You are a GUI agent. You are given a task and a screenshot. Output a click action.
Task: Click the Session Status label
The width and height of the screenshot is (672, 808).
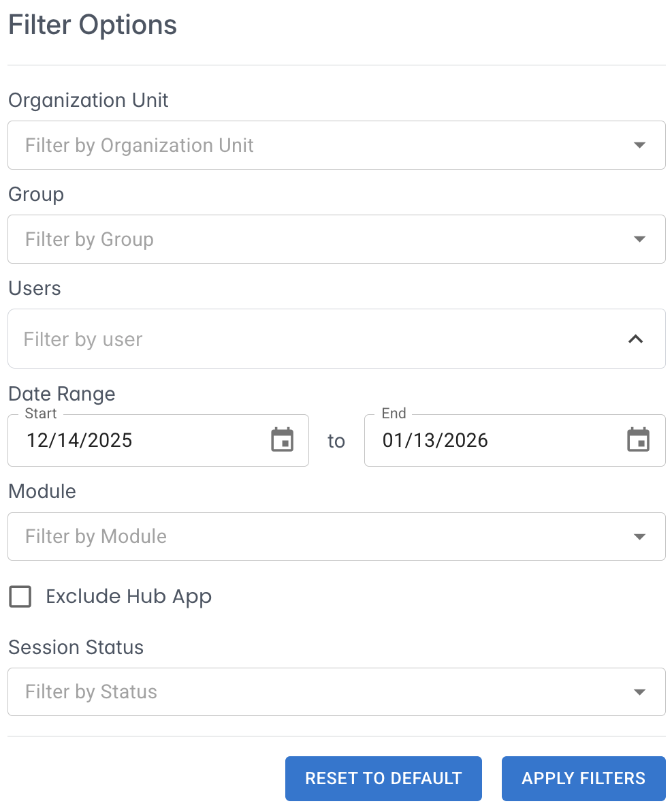(x=76, y=647)
